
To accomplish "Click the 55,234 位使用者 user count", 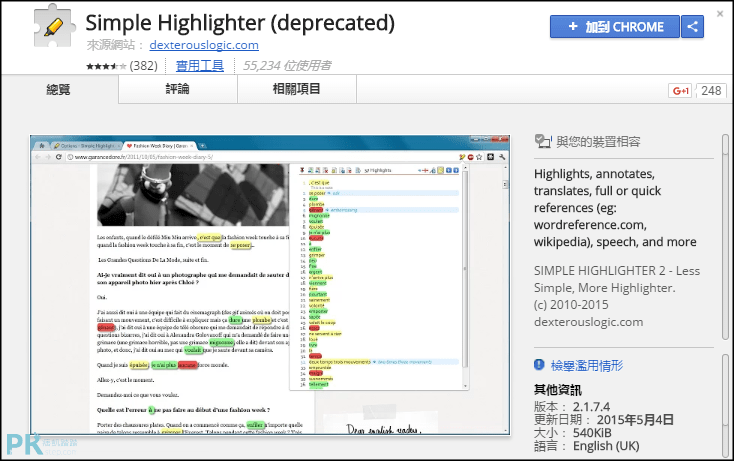I will (286, 66).
